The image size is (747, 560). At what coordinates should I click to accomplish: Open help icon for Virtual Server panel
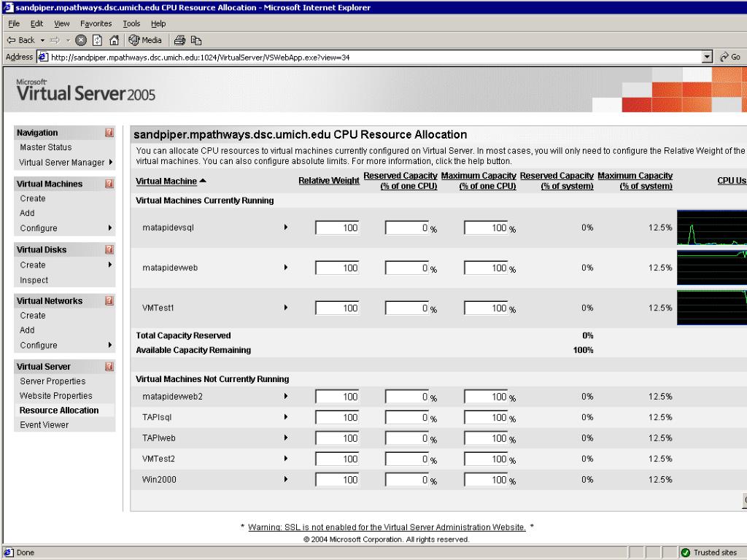109,366
